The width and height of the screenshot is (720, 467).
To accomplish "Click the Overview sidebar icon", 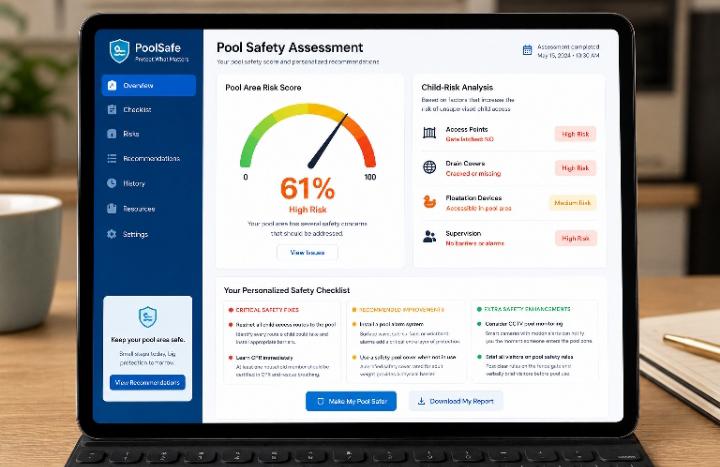I will (x=112, y=85).
